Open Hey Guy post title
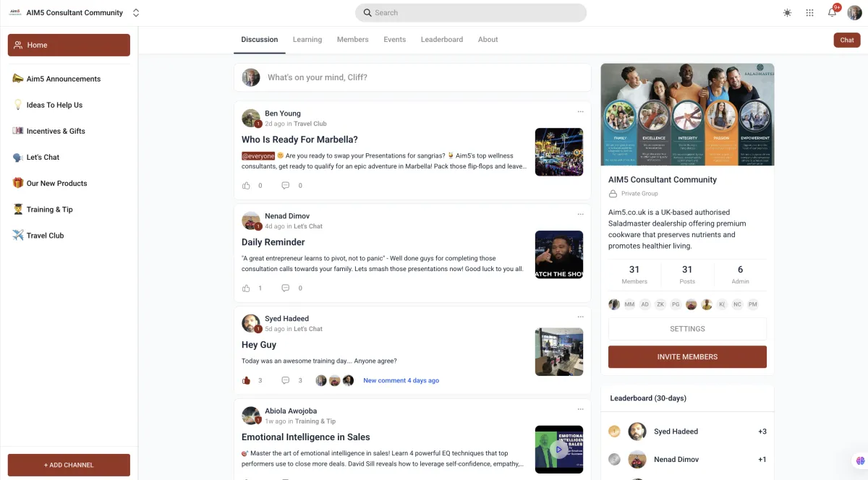868x480 pixels. (259, 345)
